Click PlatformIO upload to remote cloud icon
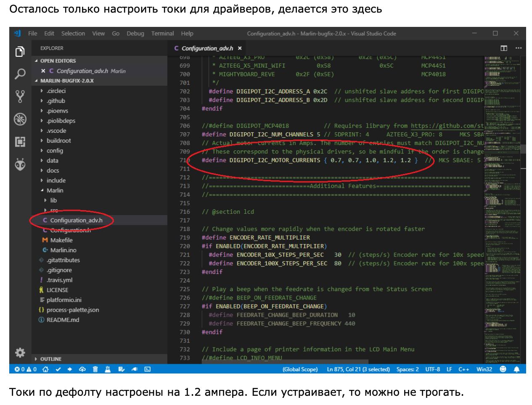Screen dimensions: 532x405 pyautogui.click(x=82, y=369)
